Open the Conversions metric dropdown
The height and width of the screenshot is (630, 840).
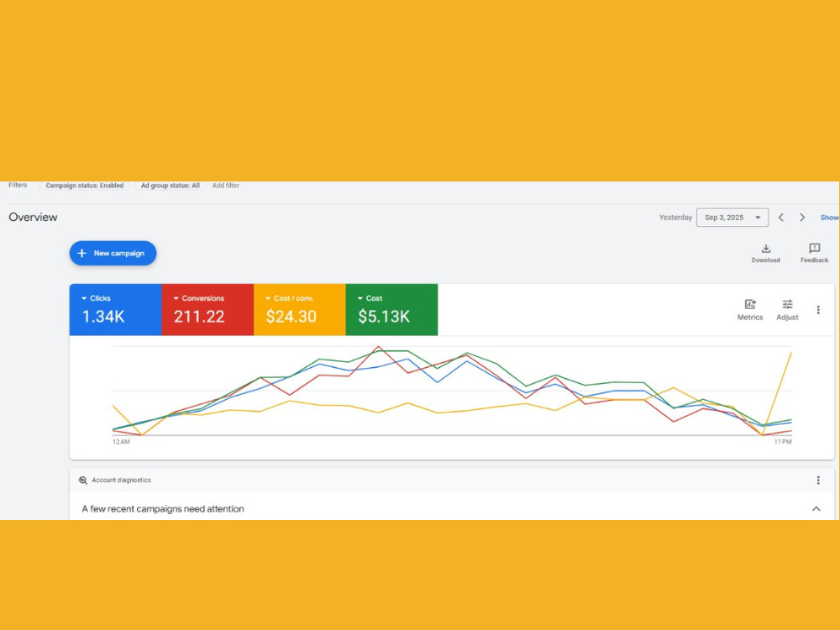pyautogui.click(x=199, y=298)
